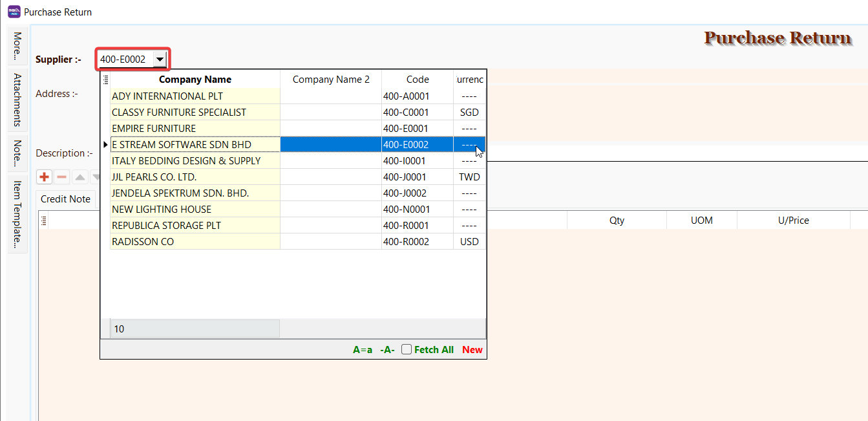Screen dimensions: 868x421
Task: Collapse the Supplier dropdown arrow
Action: pos(160,59)
